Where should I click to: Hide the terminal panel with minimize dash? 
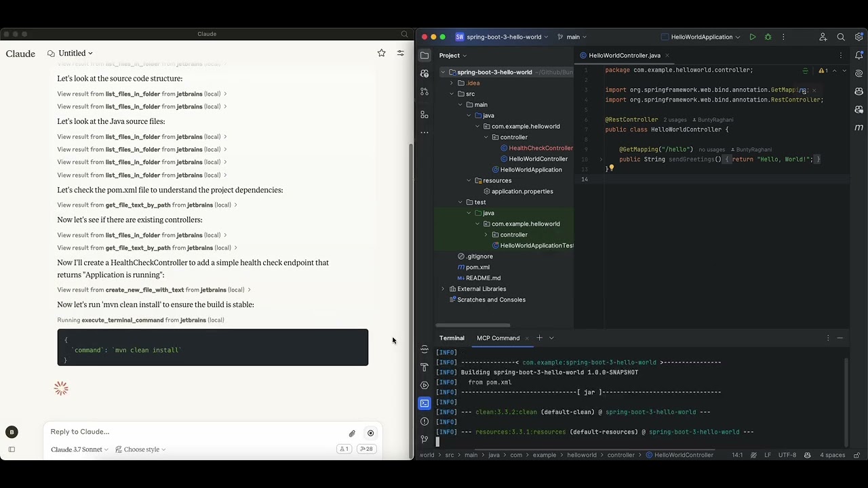coord(840,338)
